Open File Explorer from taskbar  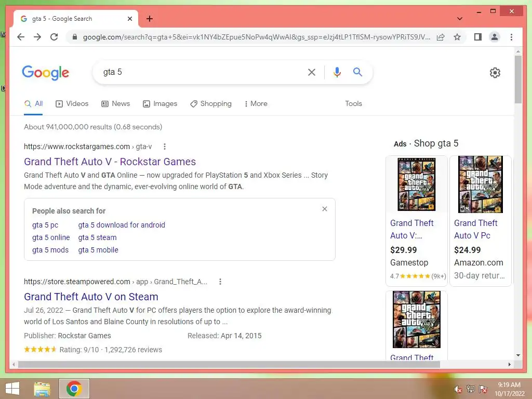[42, 389]
